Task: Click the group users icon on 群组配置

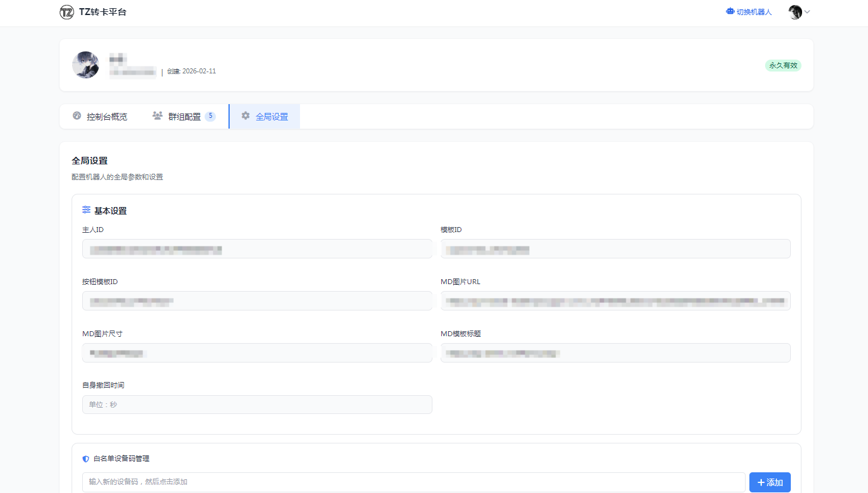Action: point(158,116)
